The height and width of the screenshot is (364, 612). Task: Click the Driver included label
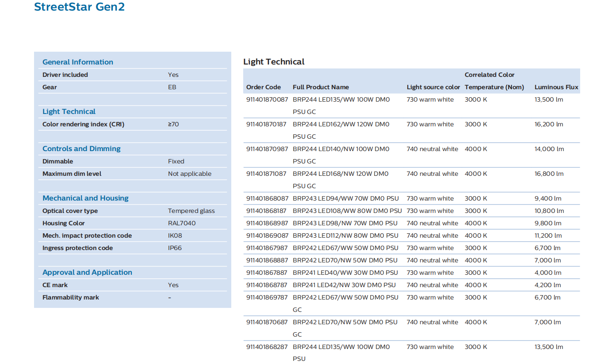[65, 75]
